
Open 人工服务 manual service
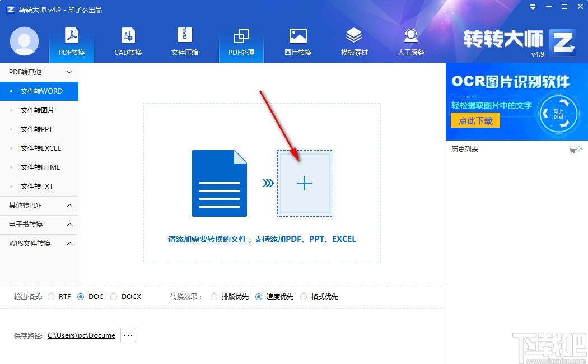(410, 42)
